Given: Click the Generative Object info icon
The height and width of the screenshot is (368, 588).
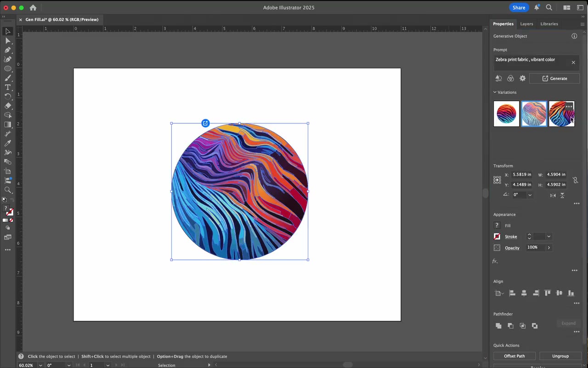Looking at the screenshot, I should point(574,36).
